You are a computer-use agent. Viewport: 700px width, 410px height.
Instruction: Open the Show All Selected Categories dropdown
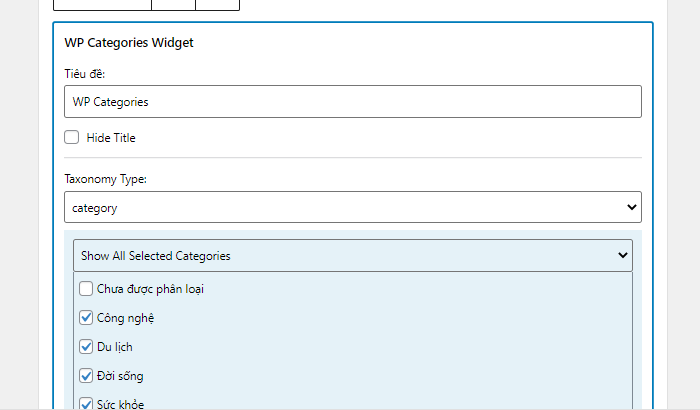pyautogui.click(x=353, y=255)
